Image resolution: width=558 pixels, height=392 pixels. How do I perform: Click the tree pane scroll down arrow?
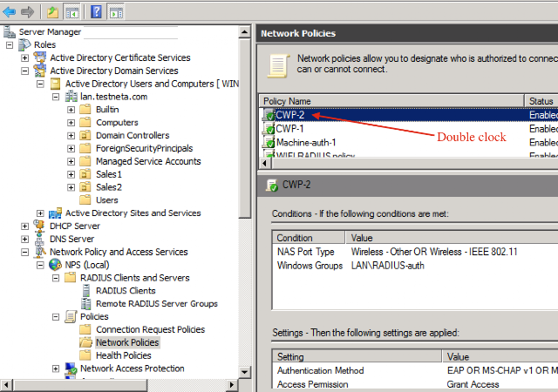[244, 372]
